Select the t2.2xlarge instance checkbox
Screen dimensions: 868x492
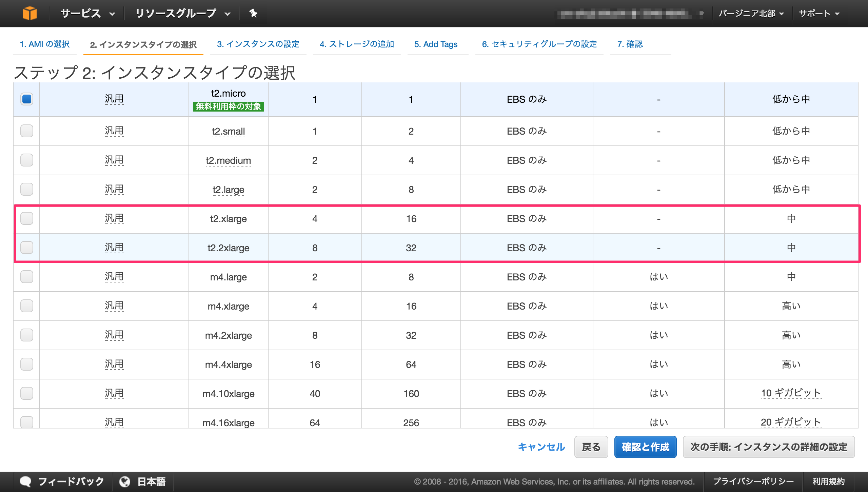tap(27, 248)
